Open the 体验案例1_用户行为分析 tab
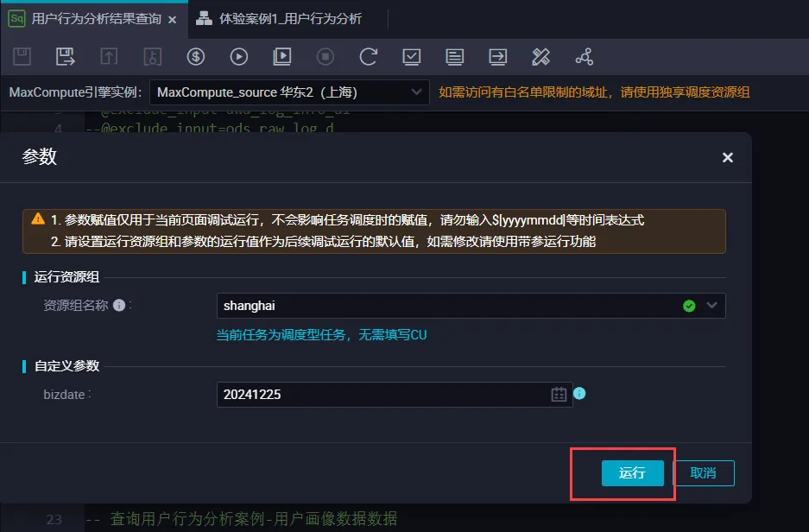The width and height of the screenshot is (809, 532). [279, 19]
